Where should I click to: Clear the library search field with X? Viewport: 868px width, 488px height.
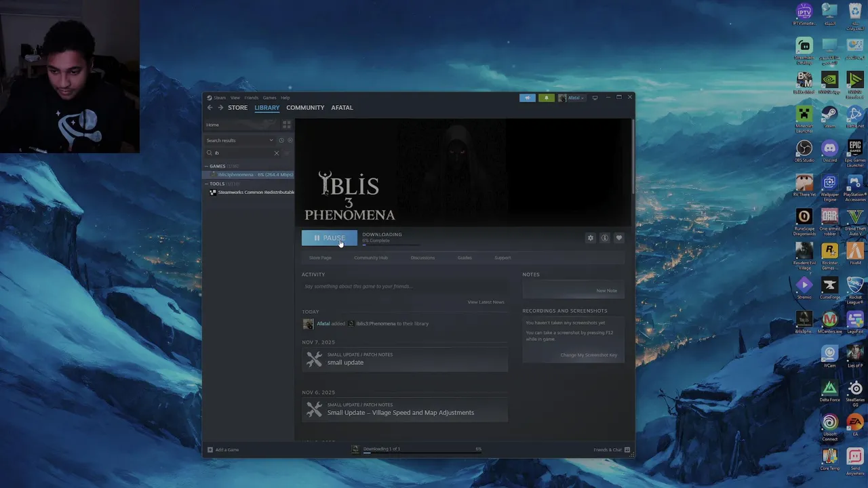(276, 153)
